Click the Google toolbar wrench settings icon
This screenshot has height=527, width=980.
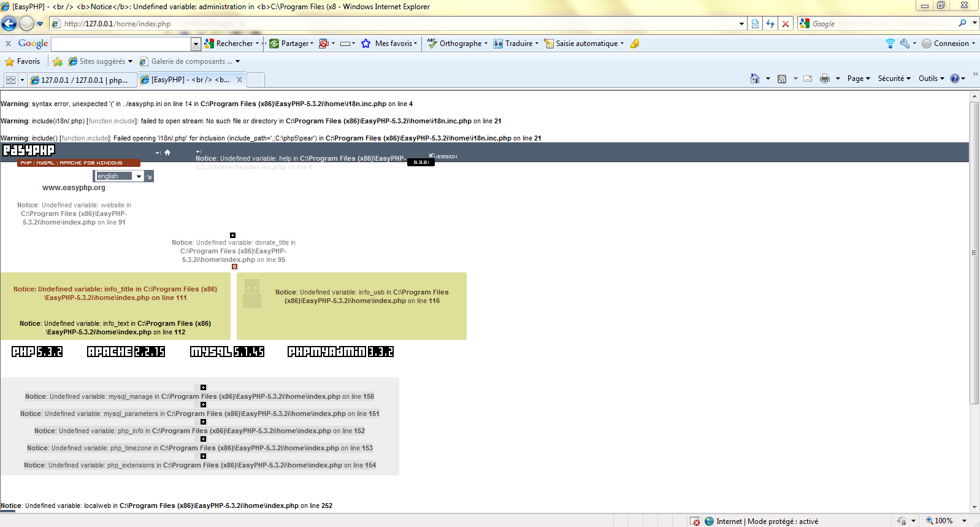(905, 44)
